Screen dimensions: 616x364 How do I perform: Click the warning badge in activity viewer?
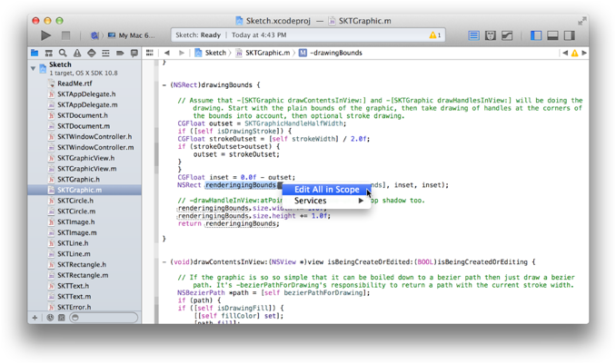(x=434, y=34)
